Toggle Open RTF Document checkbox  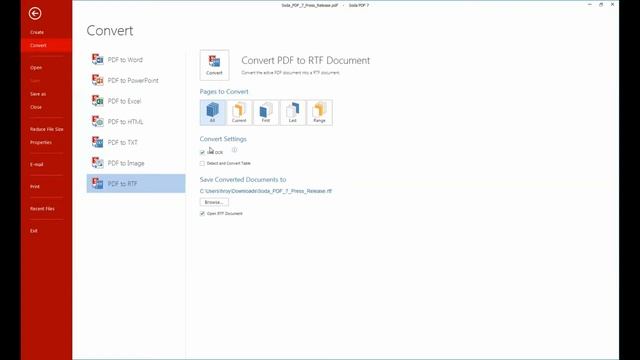coord(202,213)
